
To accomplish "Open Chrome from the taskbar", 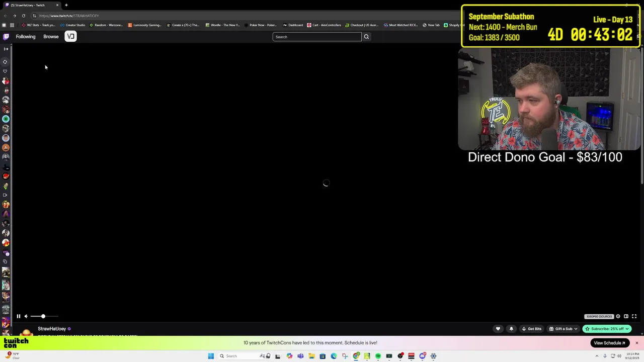I will pos(356,356).
